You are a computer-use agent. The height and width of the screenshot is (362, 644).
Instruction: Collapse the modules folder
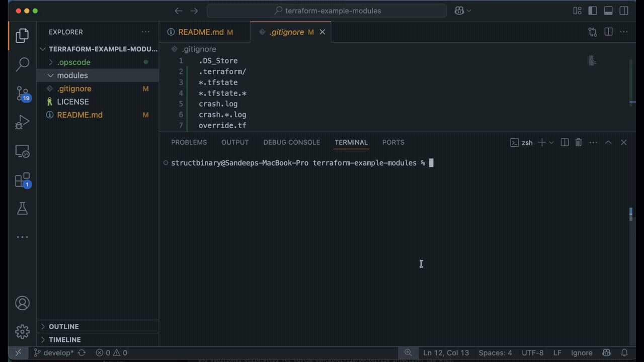click(x=98, y=75)
